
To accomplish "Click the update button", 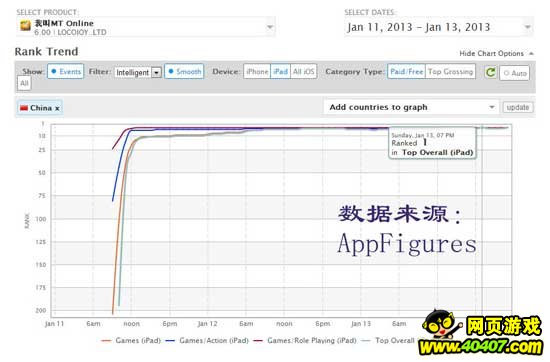I will (518, 107).
